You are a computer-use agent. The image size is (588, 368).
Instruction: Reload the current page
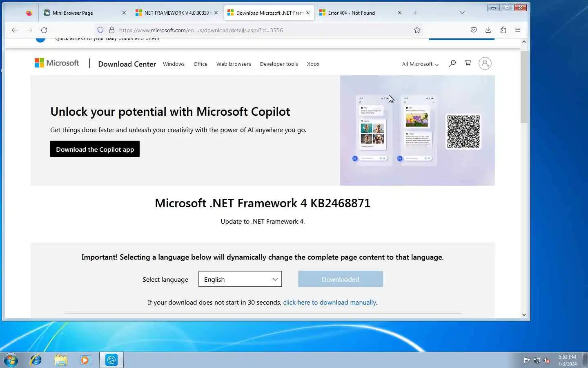click(44, 30)
